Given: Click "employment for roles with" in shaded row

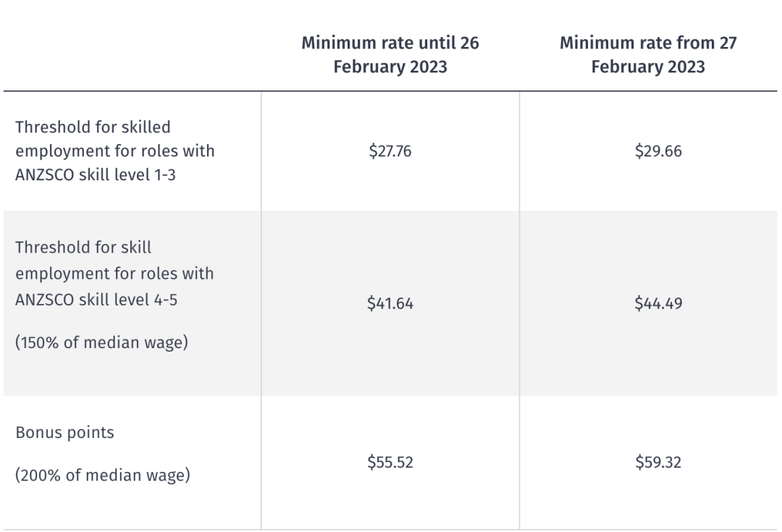Looking at the screenshot, I should click(114, 274).
